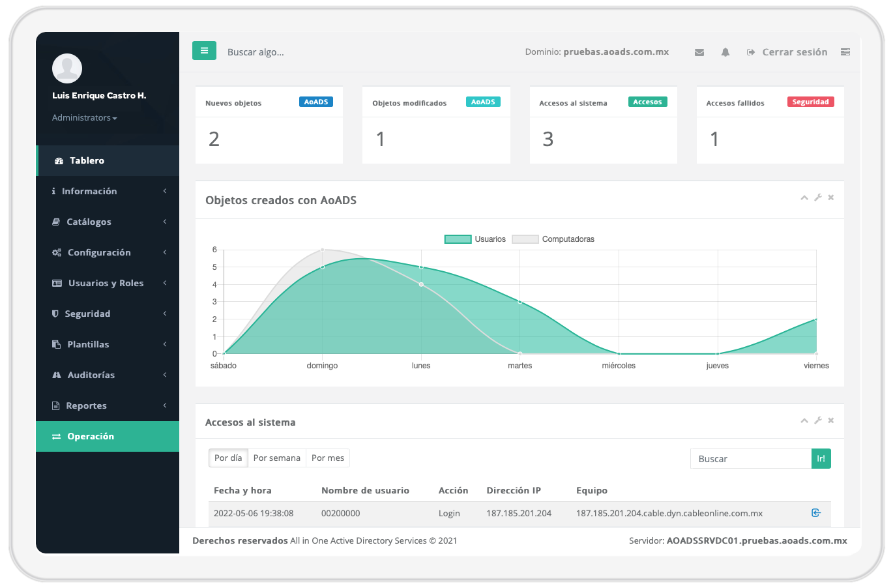Click the Acción column header
This screenshot has width=893, height=588.
coord(453,490)
